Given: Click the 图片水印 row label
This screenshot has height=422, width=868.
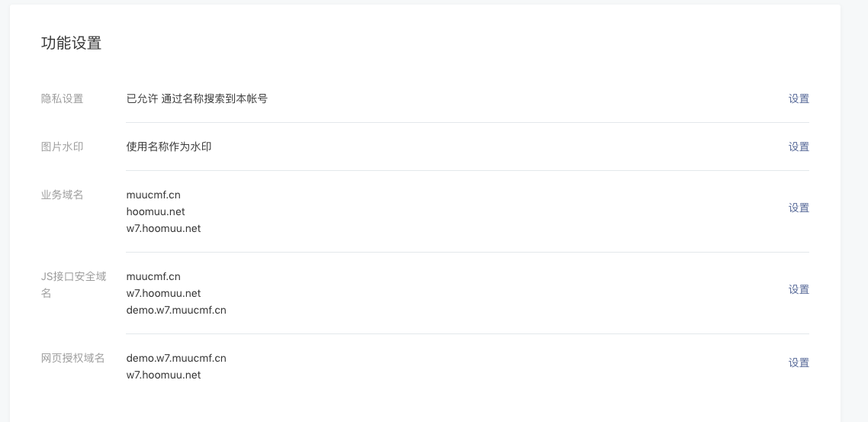Looking at the screenshot, I should 62,147.
